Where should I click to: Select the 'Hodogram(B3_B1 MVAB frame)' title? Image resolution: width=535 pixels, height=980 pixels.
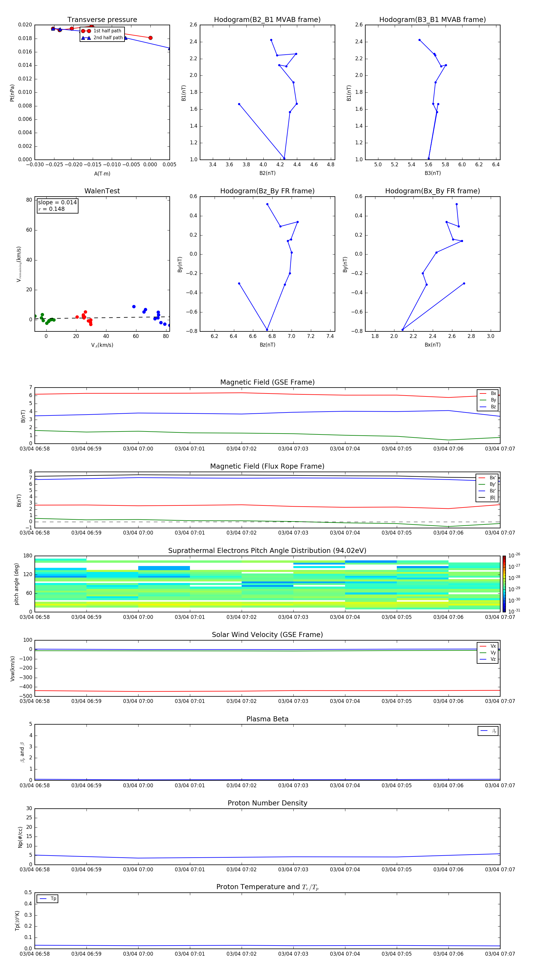[x=432, y=20]
